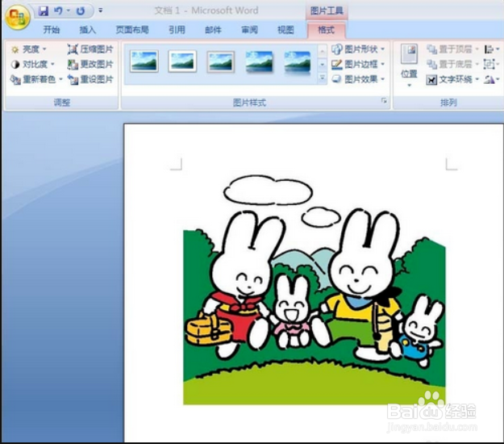Switch to the 邮件 tab
This screenshot has height=444, width=504.
[213, 30]
